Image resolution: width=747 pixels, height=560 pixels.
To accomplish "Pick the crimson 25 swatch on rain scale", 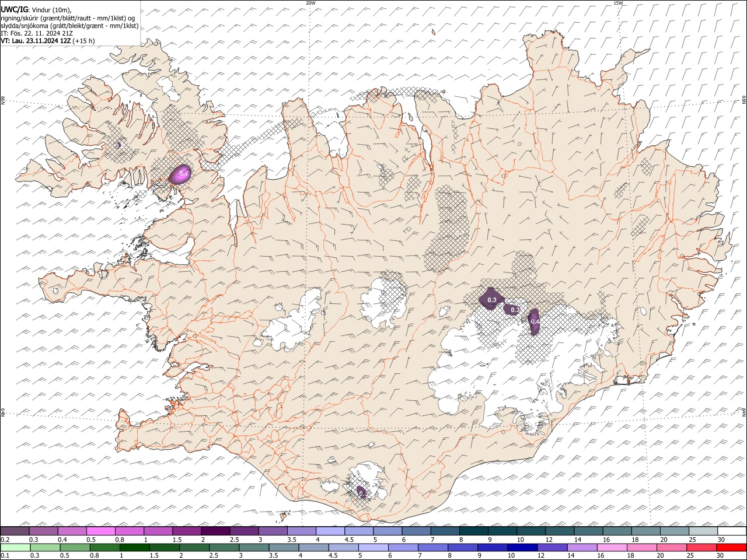I will point(701,547).
